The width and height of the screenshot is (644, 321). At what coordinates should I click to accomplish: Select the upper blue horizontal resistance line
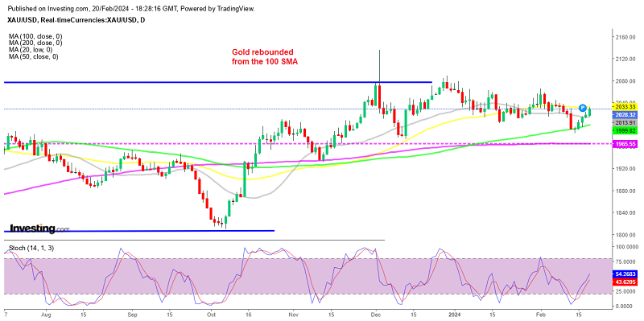(x=217, y=83)
